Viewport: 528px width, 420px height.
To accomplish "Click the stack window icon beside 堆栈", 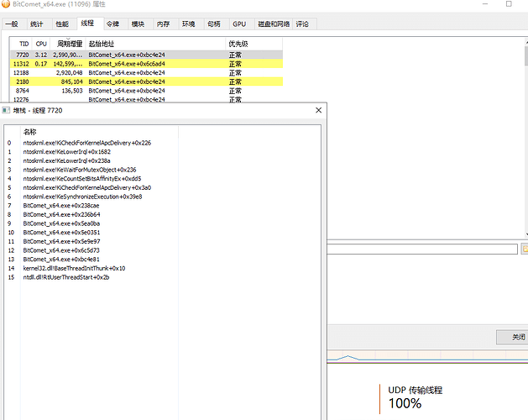I will (x=6, y=110).
